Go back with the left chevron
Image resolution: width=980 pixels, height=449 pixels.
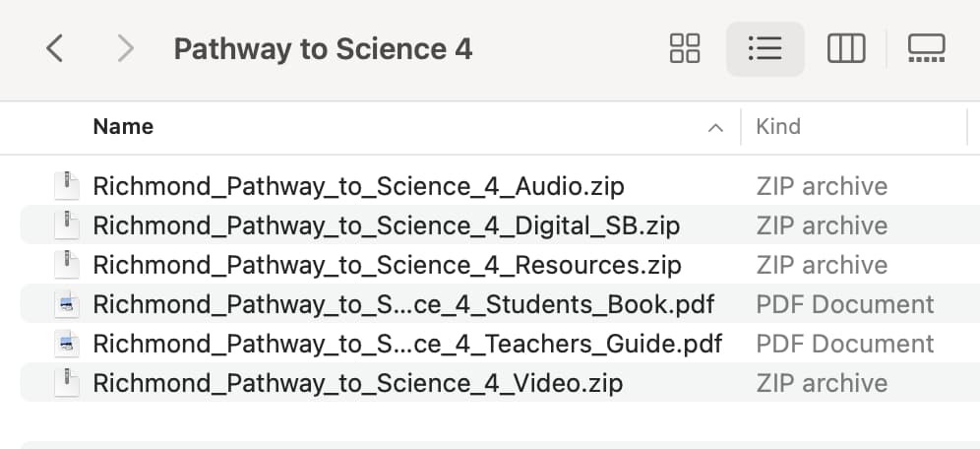pyautogui.click(x=55, y=49)
